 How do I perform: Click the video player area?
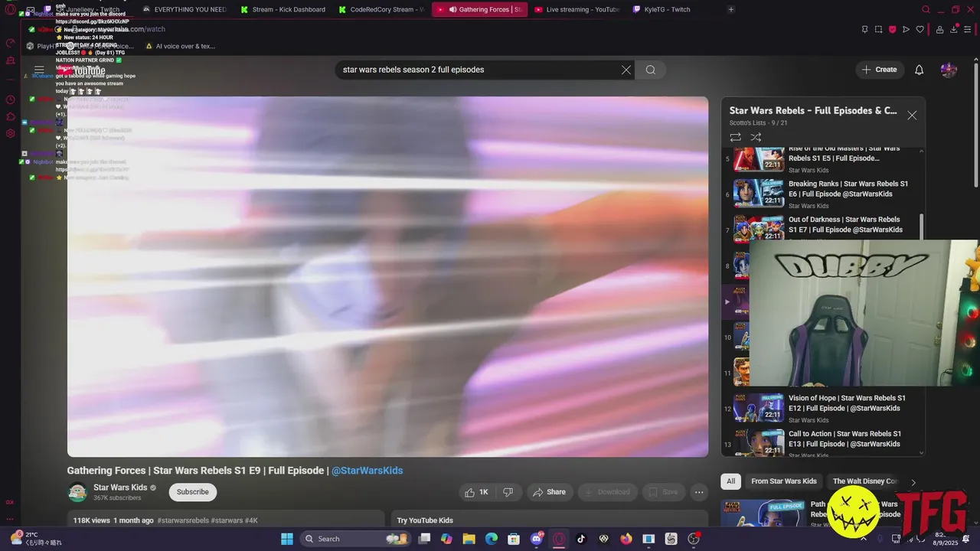point(387,276)
